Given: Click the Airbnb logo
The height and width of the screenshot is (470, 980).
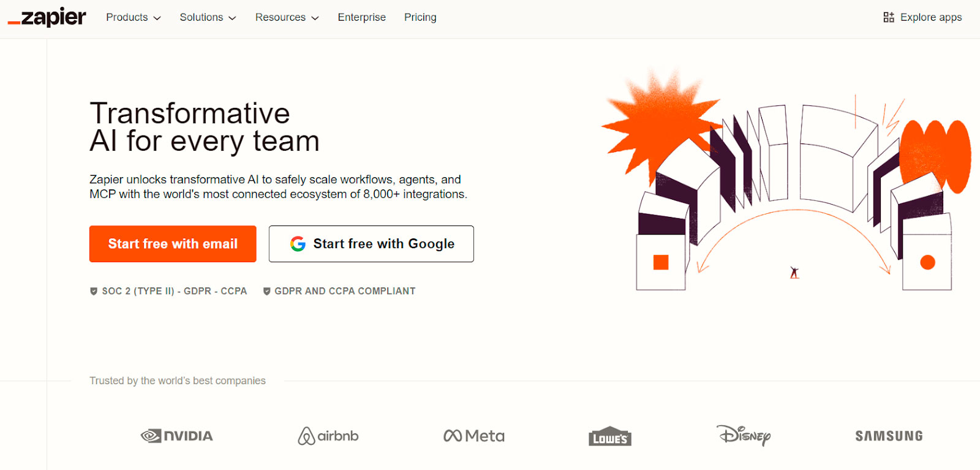Looking at the screenshot, I should click(328, 436).
